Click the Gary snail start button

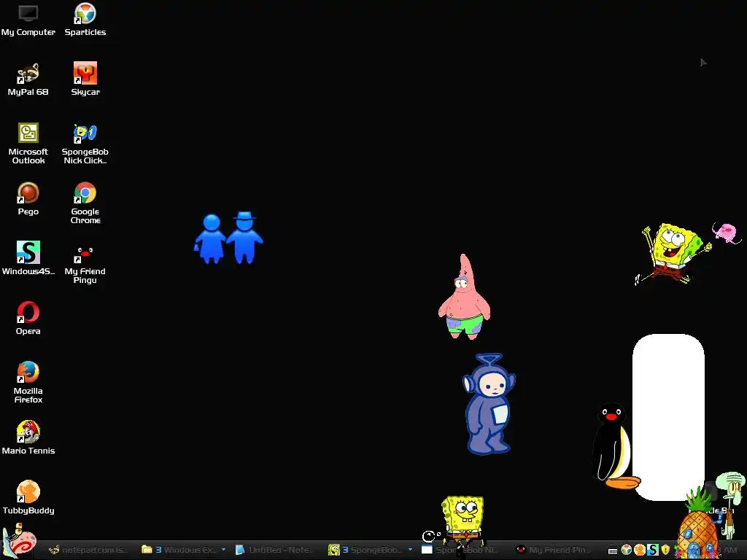[19, 541]
